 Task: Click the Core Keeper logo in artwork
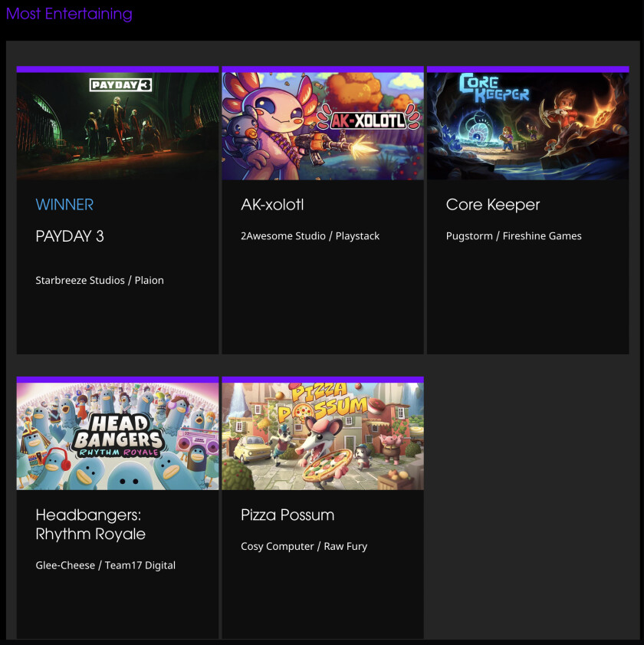pyautogui.click(x=494, y=88)
